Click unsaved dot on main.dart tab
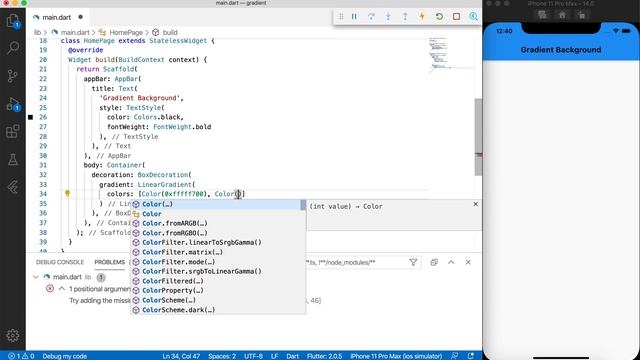 point(80,17)
